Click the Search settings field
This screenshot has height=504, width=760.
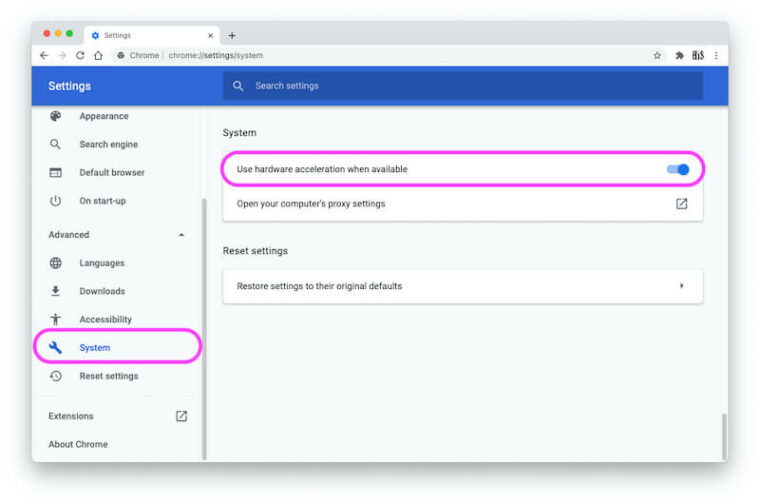tap(460, 86)
